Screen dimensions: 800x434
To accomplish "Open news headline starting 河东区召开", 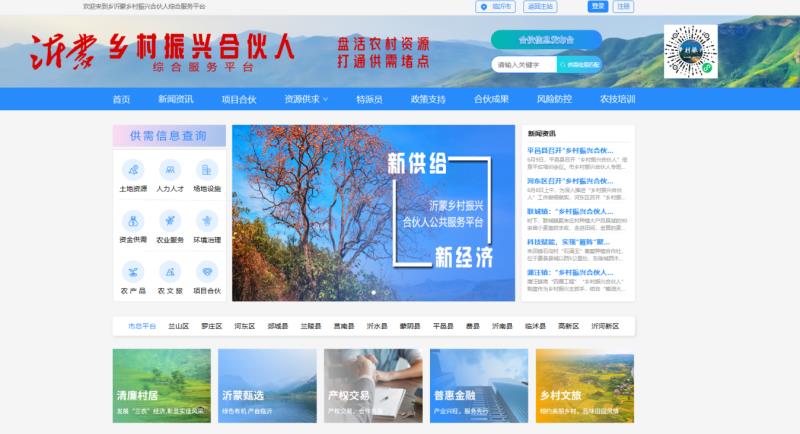I will pyautogui.click(x=570, y=181).
